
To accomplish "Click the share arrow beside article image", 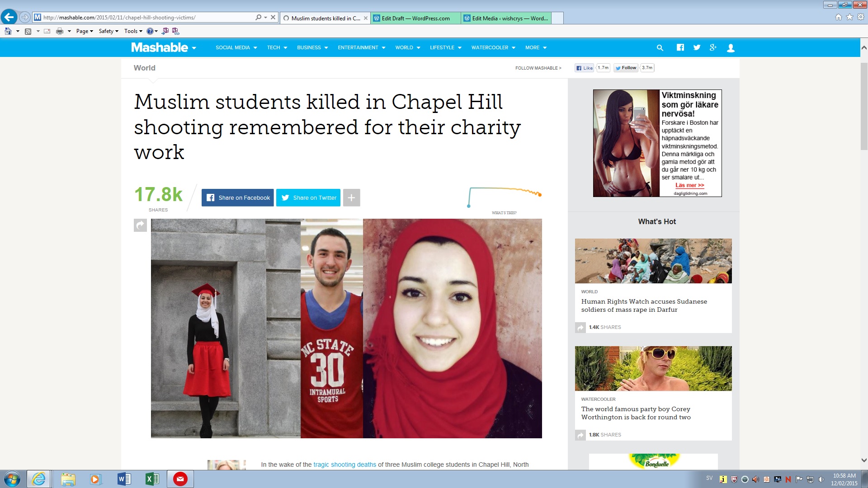I will pyautogui.click(x=140, y=225).
